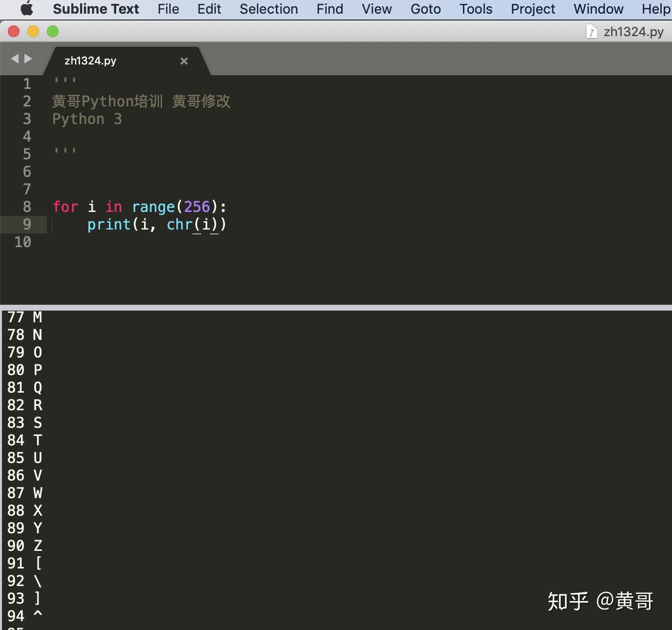
Task: Click the forward navigation arrow
Action: pyautogui.click(x=28, y=58)
